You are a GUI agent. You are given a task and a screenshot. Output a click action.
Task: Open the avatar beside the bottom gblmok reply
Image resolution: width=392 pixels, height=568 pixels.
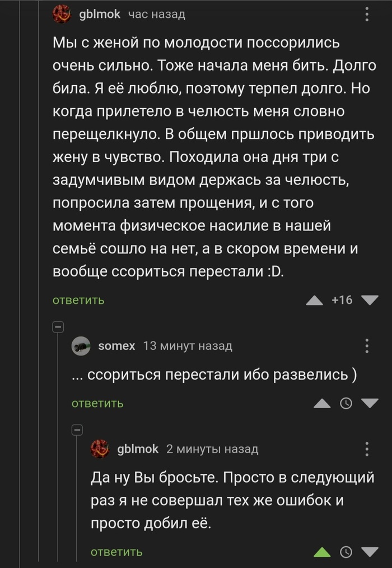click(101, 449)
